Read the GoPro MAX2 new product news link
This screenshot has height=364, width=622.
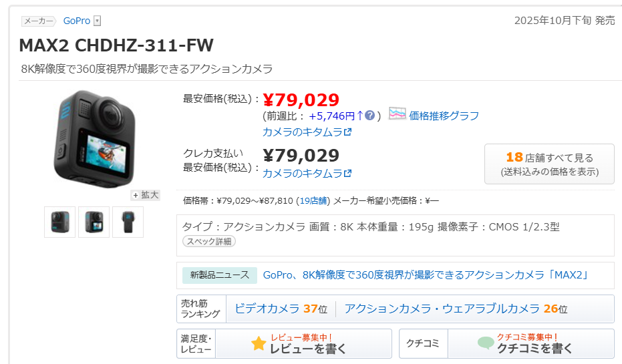425,275
